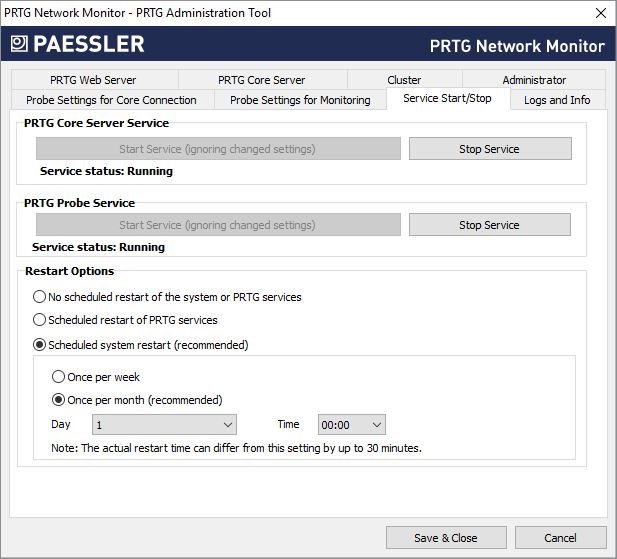View the Logs and Info tab
617x559 pixels.
[557, 100]
